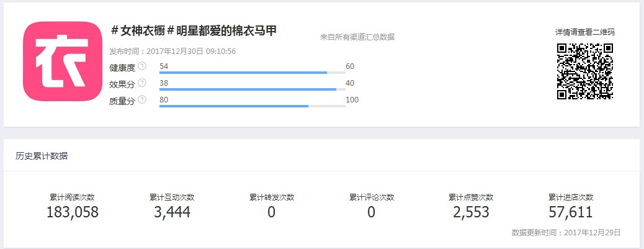644x249 pixels.
Task: Click the QR code image
Action: coord(585,71)
